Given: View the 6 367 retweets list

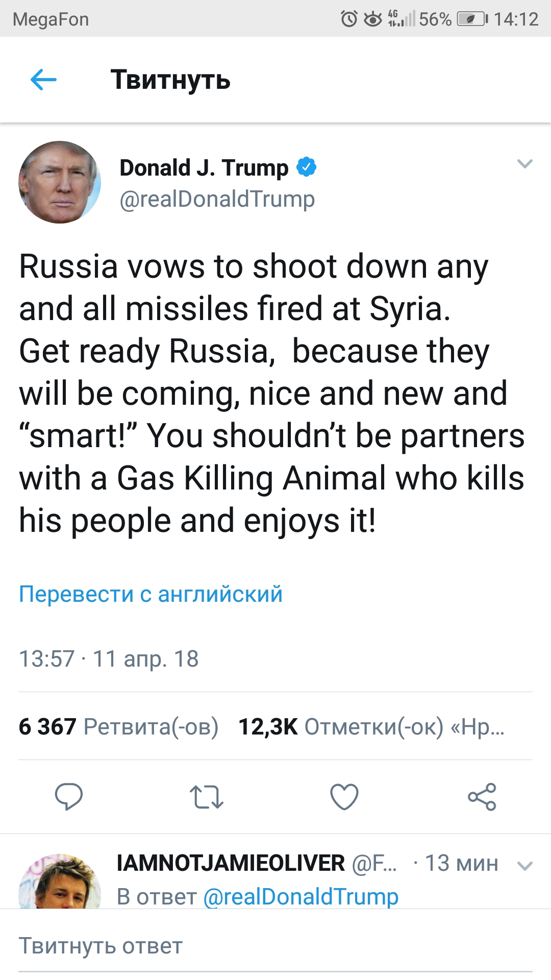Looking at the screenshot, I should [x=118, y=726].
